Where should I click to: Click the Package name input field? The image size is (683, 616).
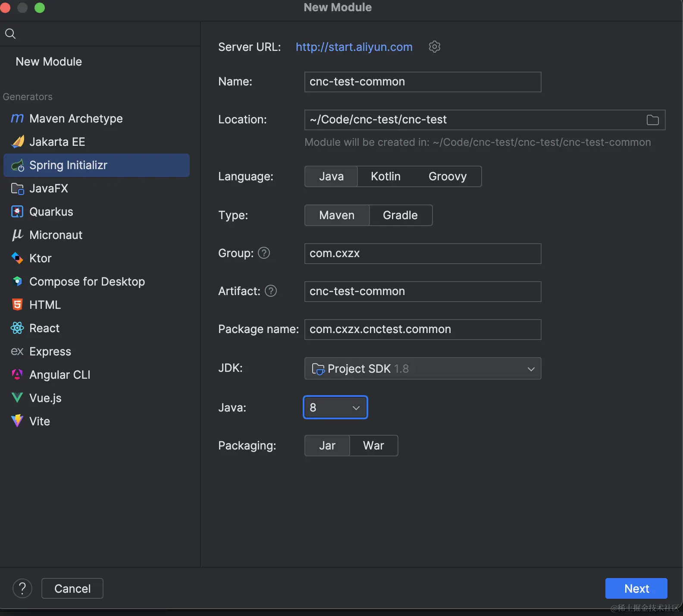tap(423, 330)
